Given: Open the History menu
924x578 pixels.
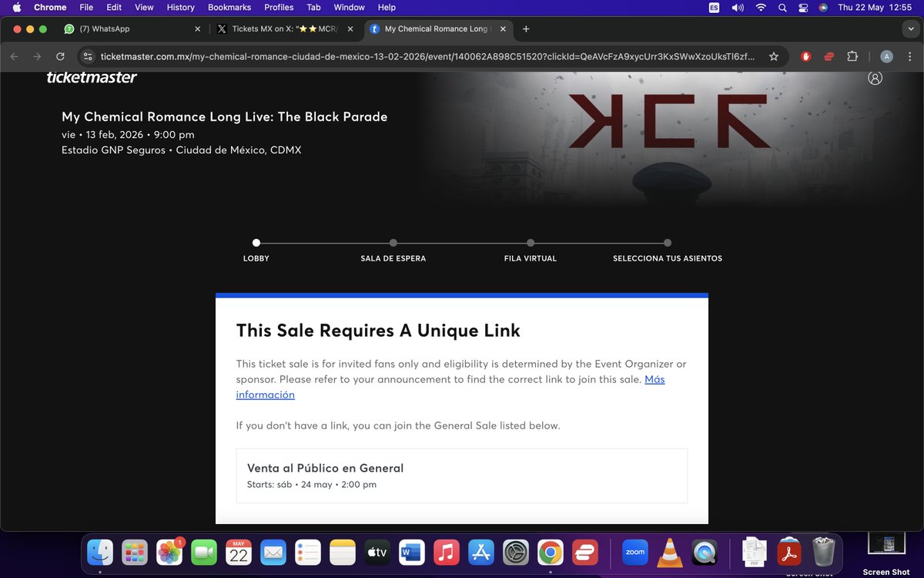Looking at the screenshot, I should pyautogui.click(x=181, y=7).
